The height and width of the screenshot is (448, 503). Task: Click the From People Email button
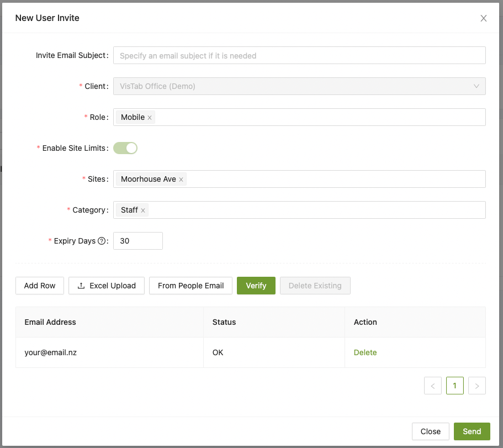(x=190, y=286)
